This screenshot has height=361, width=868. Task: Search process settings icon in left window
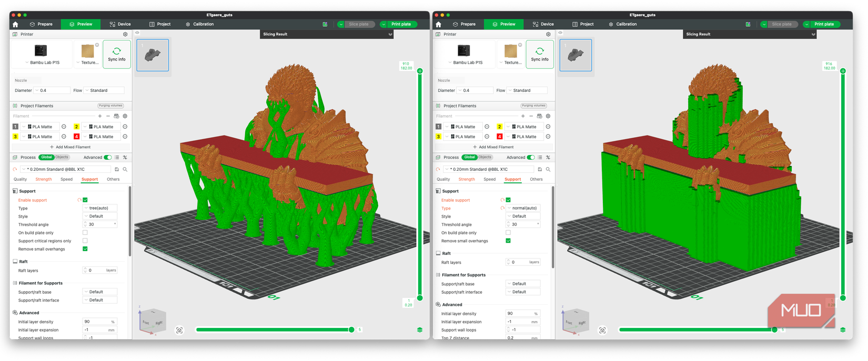[x=125, y=169]
